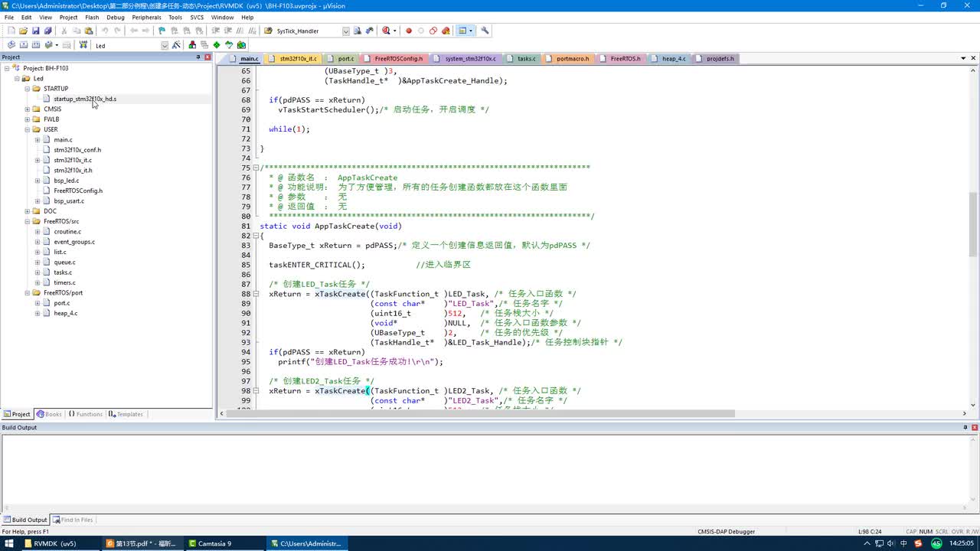Open Led target selection dropdown
The width and height of the screenshot is (980, 551).
(165, 45)
